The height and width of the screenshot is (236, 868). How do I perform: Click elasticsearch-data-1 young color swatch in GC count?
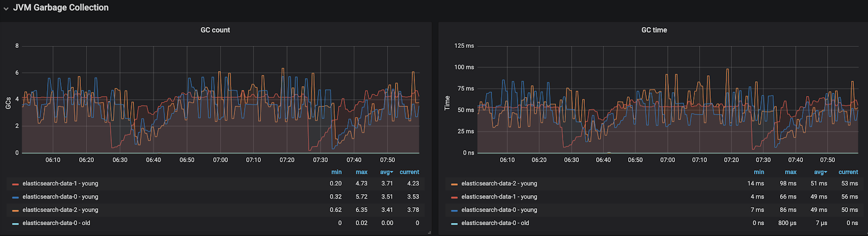(15, 184)
